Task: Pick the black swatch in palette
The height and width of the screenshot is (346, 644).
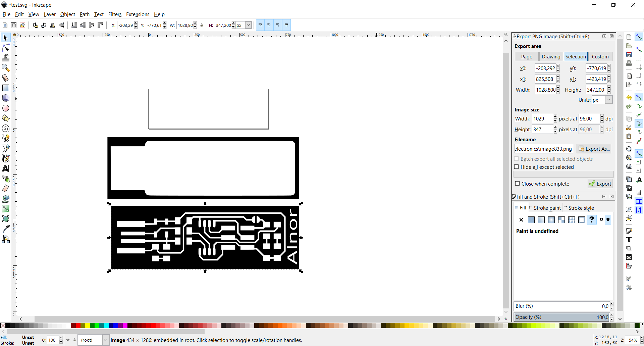Action: (x=8, y=326)
